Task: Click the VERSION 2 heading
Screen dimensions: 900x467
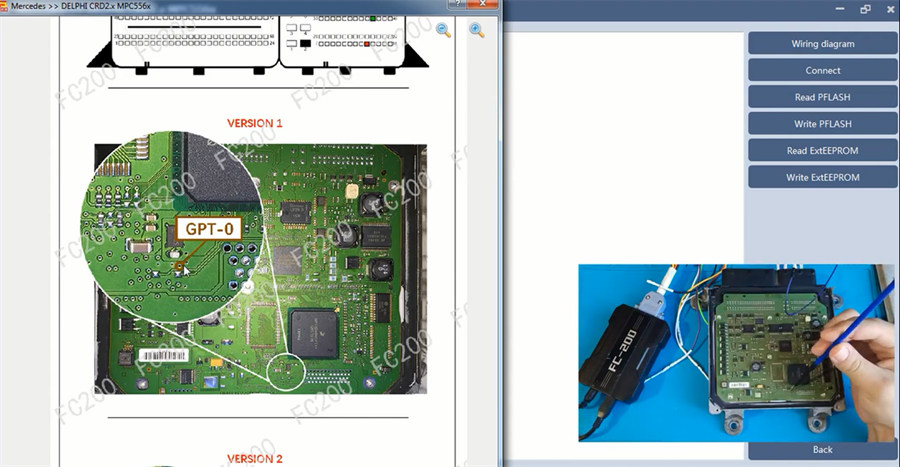Action: point(254,459)
